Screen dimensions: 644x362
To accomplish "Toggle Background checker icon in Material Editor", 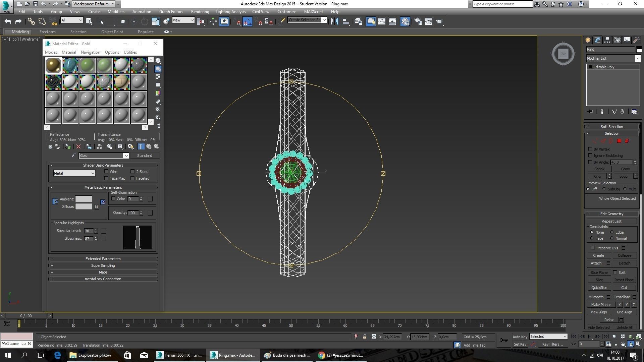I will [158, 77].
